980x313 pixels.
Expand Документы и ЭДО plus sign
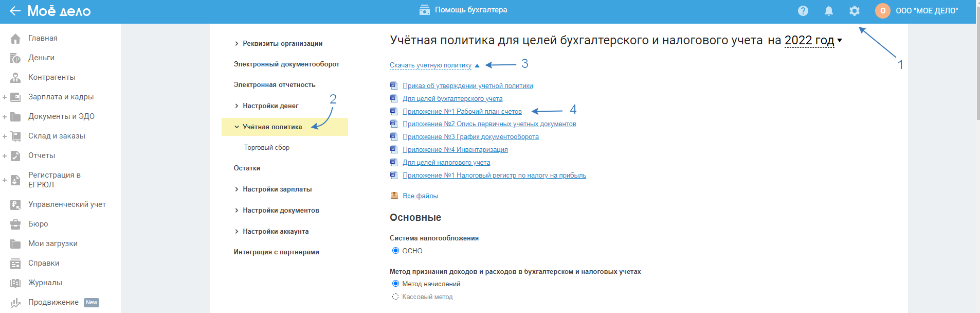[x=5, y=117]
